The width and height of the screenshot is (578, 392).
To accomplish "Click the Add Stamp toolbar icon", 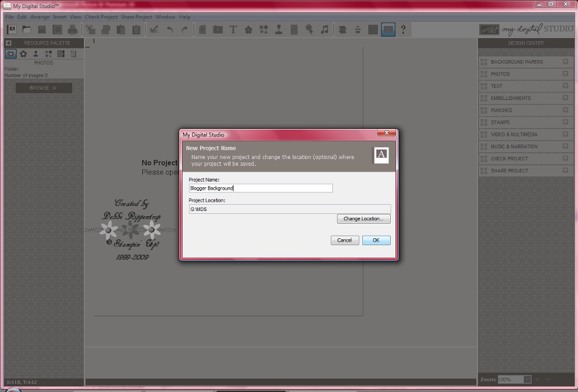I will pos(279,29).
